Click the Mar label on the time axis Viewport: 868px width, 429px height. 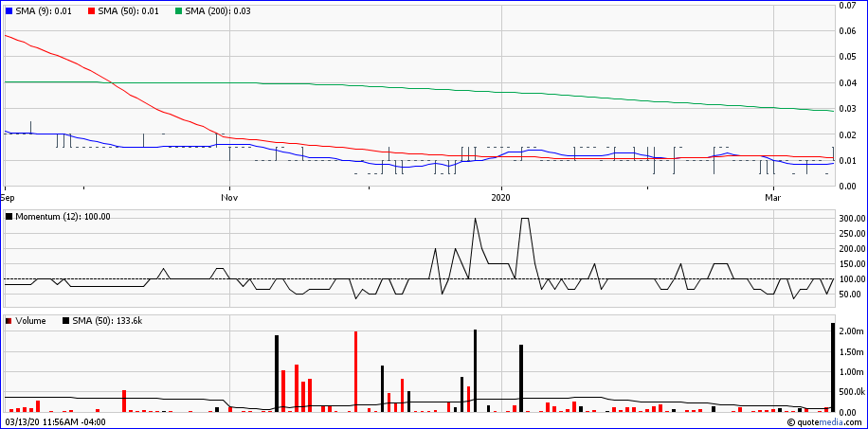point(773,198)
